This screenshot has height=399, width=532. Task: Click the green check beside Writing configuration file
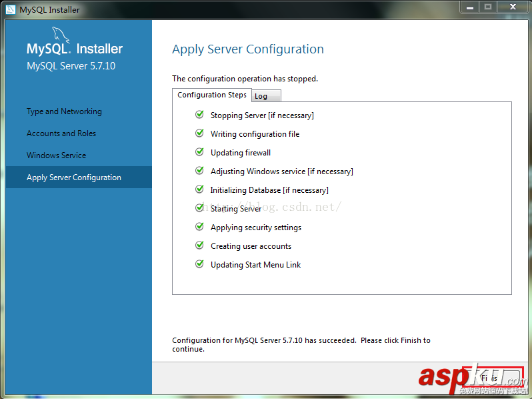pyautogui.click(x=199, y=133)
